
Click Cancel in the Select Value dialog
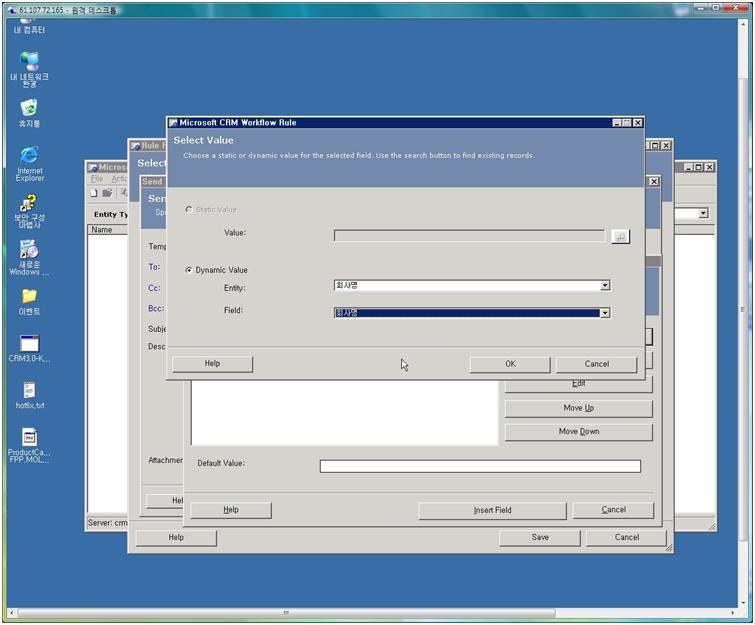coord(597,364)
